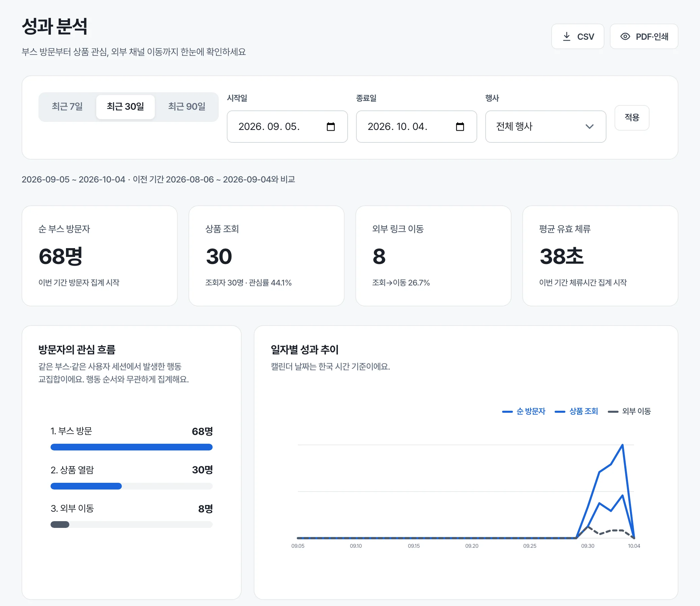Click the 방문자의 관심 흐름 heading
The image size is (700, 606).
pos(77,349)
